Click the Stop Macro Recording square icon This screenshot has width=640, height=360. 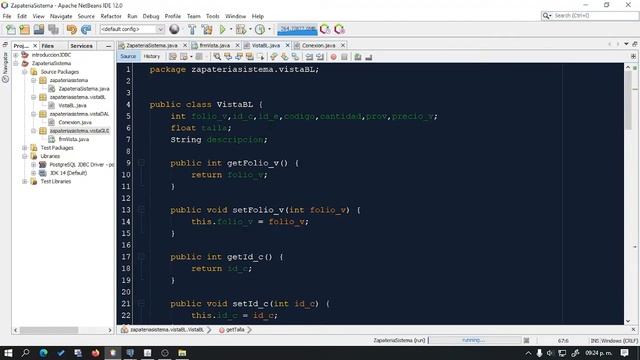pyautogui.click(x=344, y=57)
